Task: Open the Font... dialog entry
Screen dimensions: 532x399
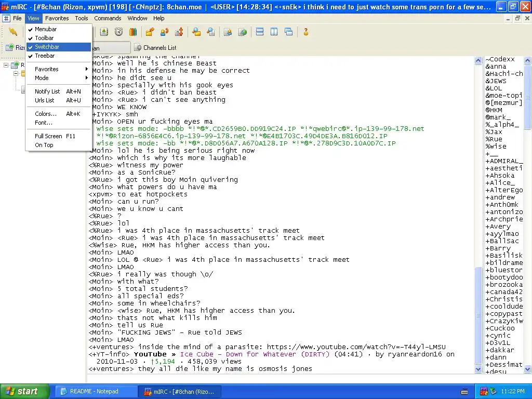Action: tap(58, 123)
